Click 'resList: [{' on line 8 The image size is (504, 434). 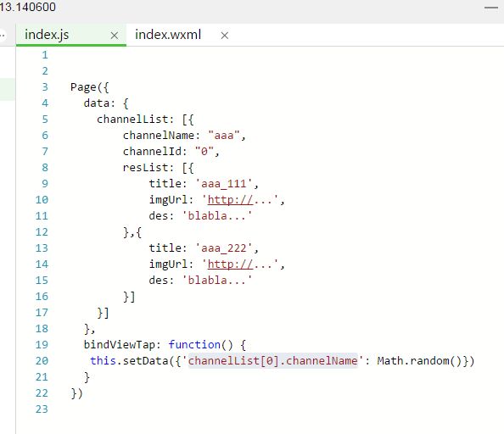coord(158,168)
